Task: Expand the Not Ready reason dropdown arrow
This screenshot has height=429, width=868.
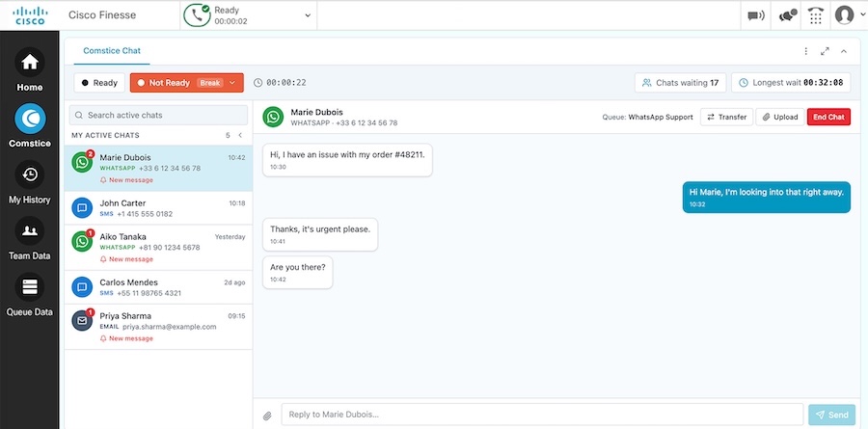Action: pyautogui.click(x=232, y=83)
